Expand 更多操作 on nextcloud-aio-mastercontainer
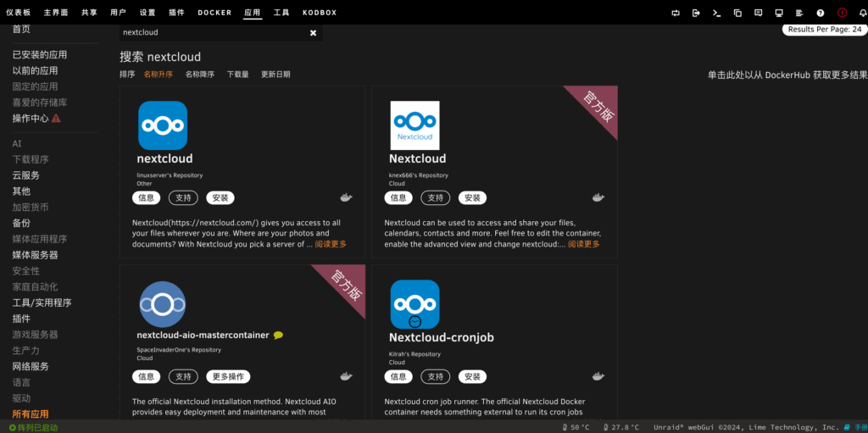 pos(228,377)
